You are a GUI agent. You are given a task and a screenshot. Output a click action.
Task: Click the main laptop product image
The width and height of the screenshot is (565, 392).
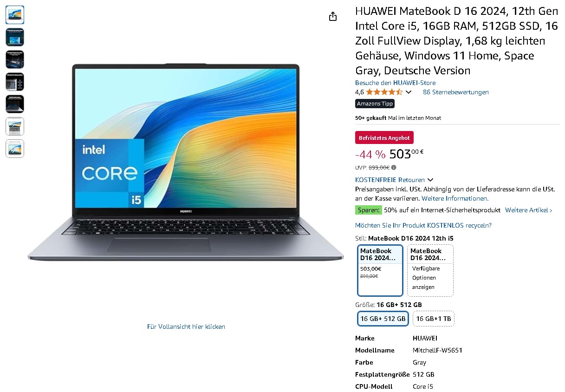pos(186,162)
